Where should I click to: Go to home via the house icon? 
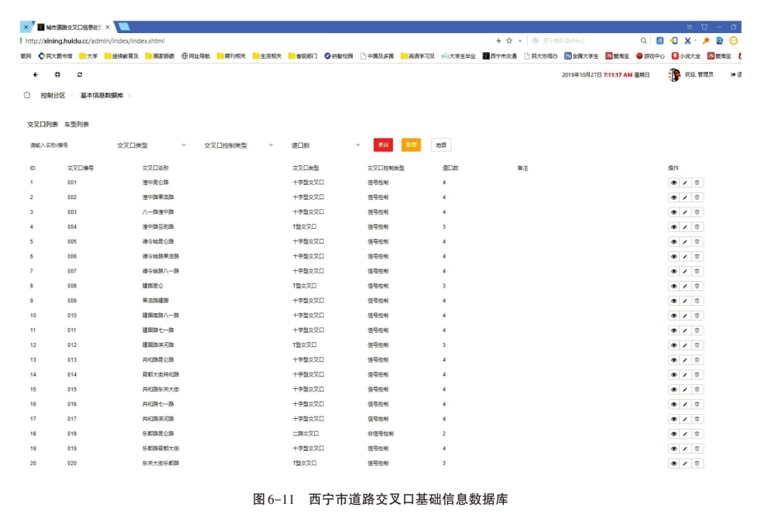pyautogui.click(x=27, y=95)
